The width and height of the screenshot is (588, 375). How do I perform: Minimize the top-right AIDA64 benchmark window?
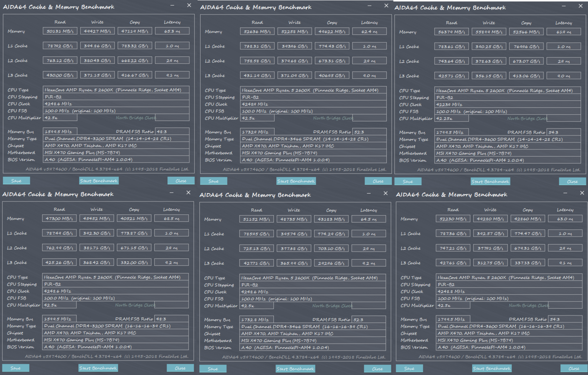[565, 6]
